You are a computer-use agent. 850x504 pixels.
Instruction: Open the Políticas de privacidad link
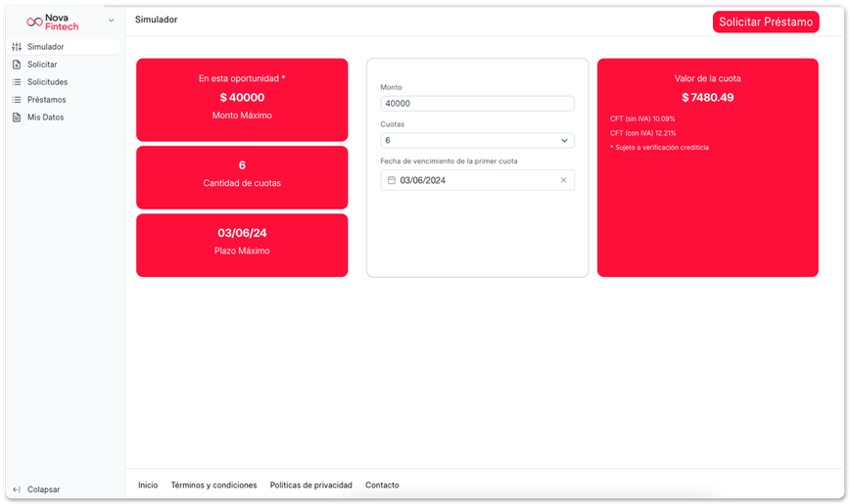(310, 485)
